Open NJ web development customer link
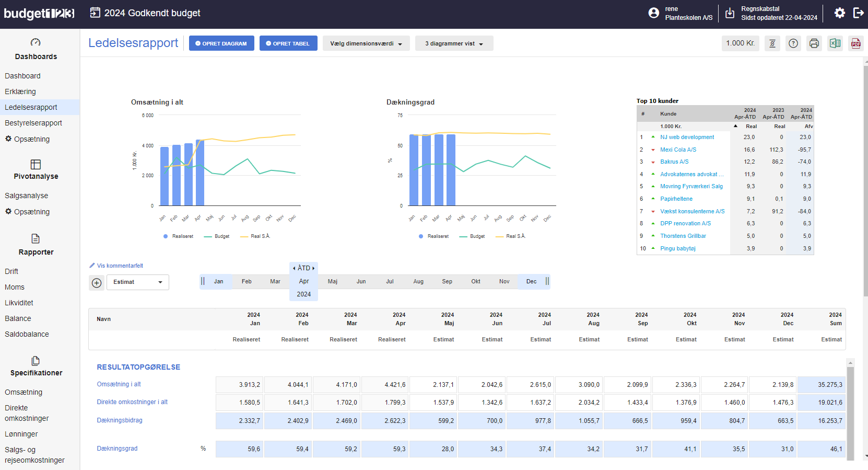Viewport: 868px width, 470px height. pos(687,137)
